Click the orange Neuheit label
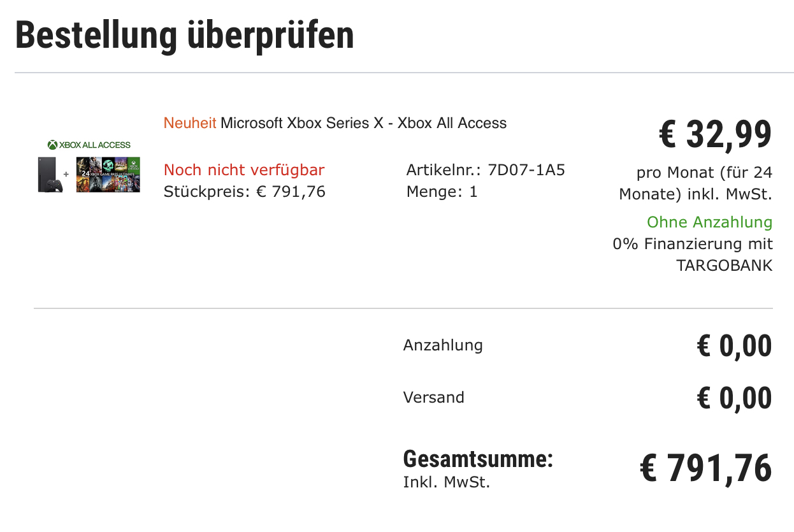The width and height of the screenshot is (794, 532). point(190,123)
